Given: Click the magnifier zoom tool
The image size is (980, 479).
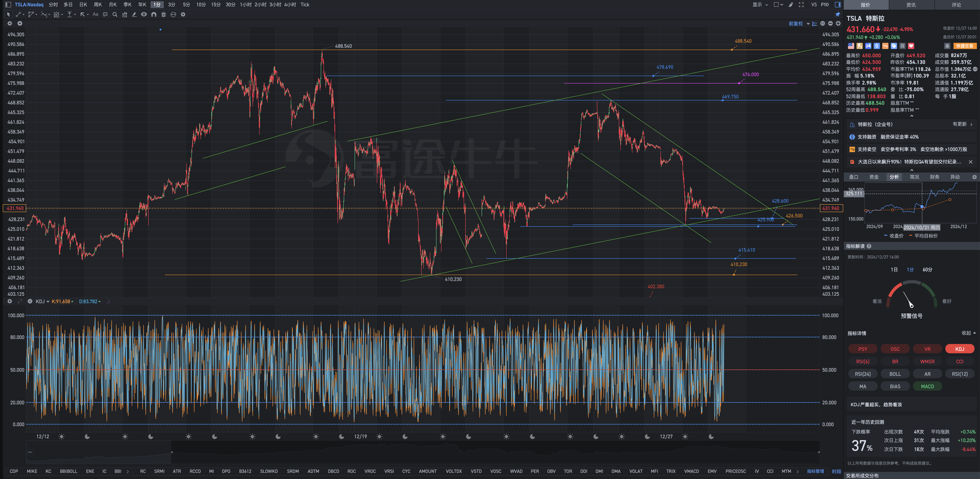Looking at the screenshot, I should click(x=115, y=14).
